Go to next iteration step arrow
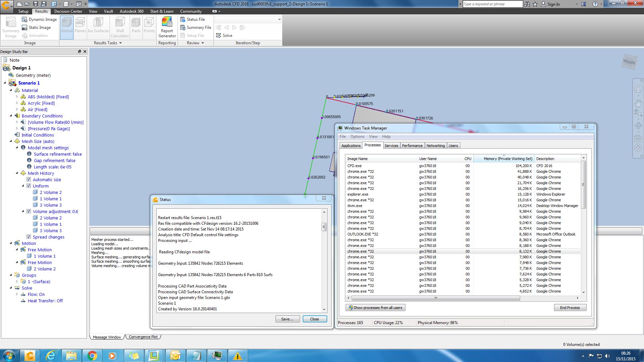 [x=234, y=28]
